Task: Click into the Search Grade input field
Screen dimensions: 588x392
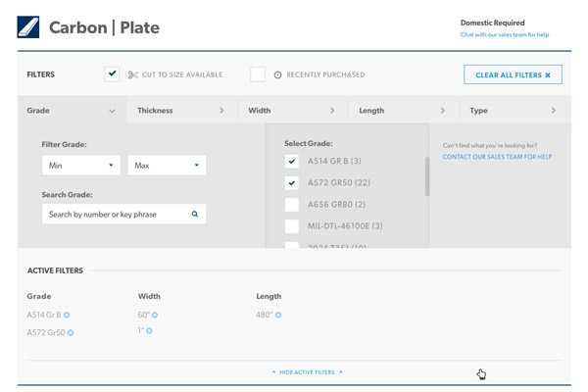Action: tap(123, 214)
